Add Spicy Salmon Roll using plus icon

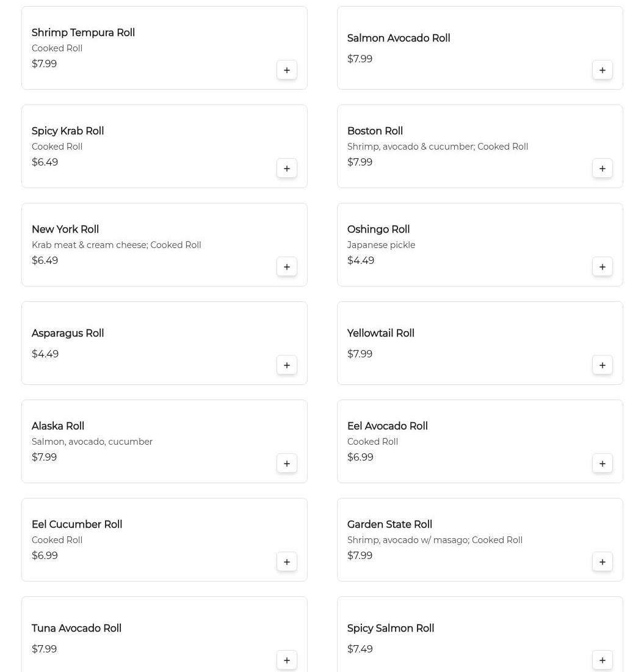click(603, 660)
